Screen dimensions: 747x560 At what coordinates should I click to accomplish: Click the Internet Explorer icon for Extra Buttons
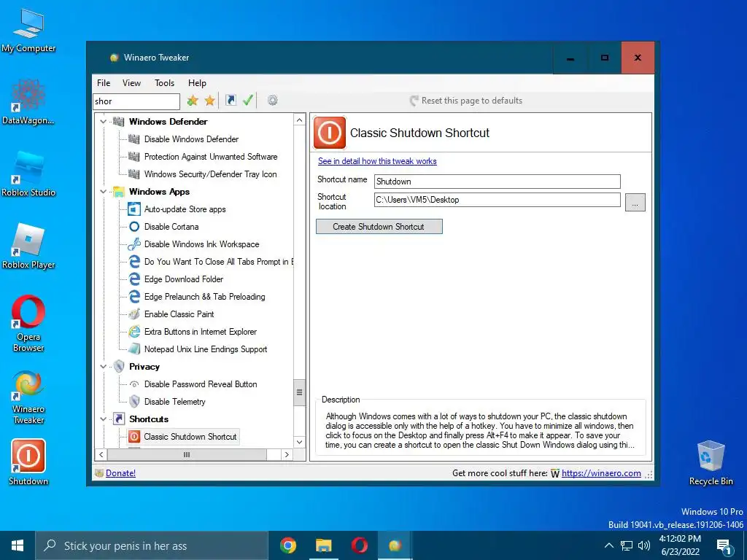(x=134, y=332)
